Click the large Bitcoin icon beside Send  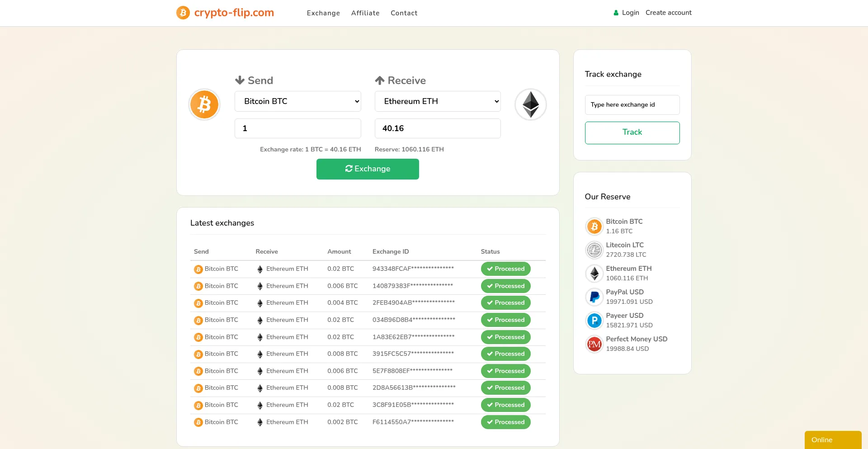[x=204, y=104]
